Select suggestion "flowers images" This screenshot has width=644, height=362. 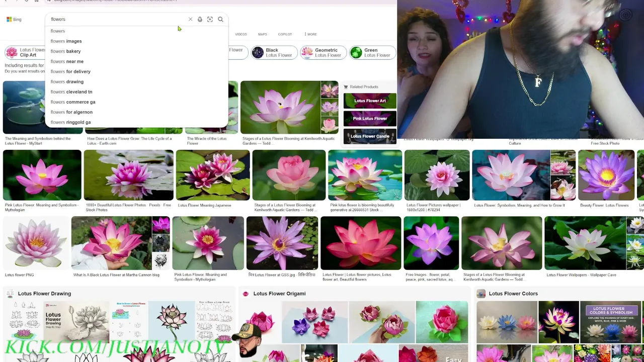(136, 41)
